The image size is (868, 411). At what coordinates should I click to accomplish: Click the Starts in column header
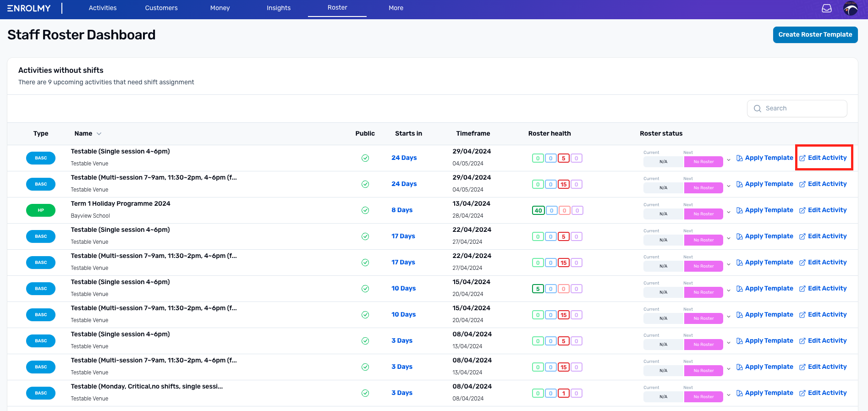(408, 134)
